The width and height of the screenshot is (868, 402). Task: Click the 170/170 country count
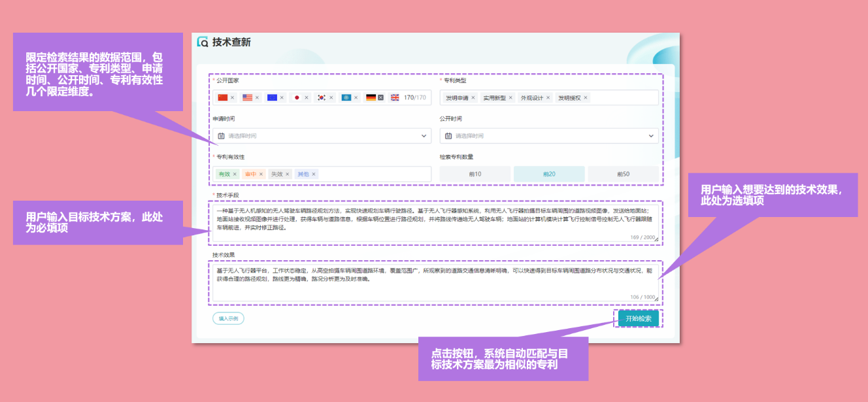(x=415, y=97)
